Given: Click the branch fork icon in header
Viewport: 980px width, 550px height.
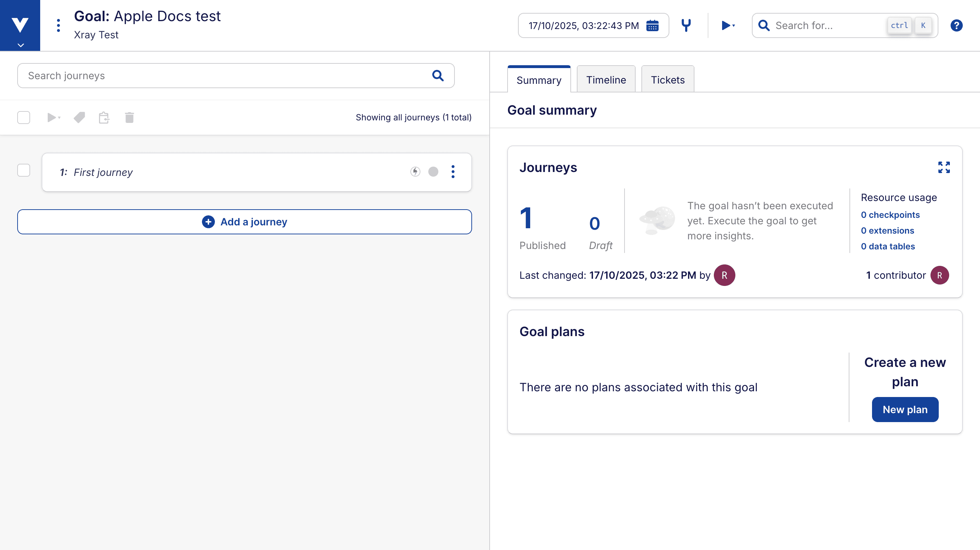Looking at the screenshot, I should [x=686, y=25].
